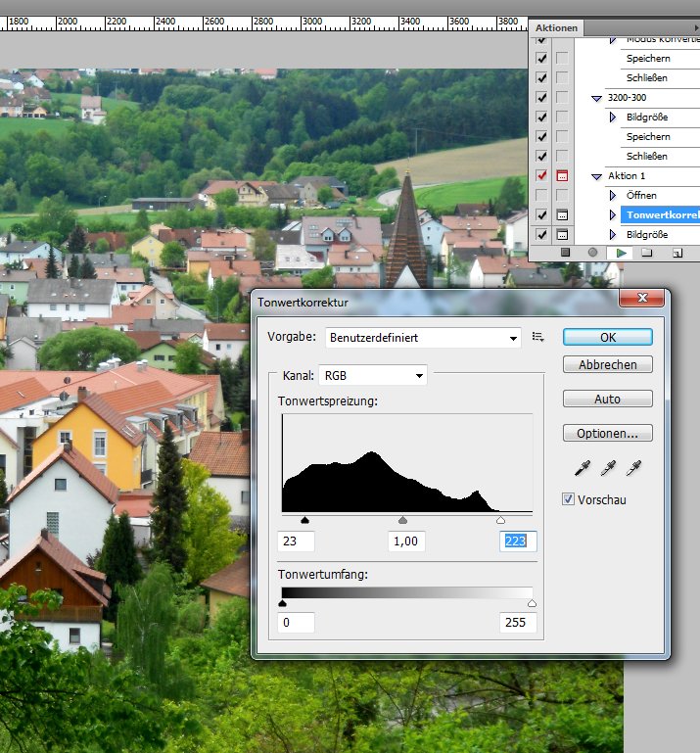Select the white point eyedropper
Viewport: 700px width, 753px height.
pos(633,468)
